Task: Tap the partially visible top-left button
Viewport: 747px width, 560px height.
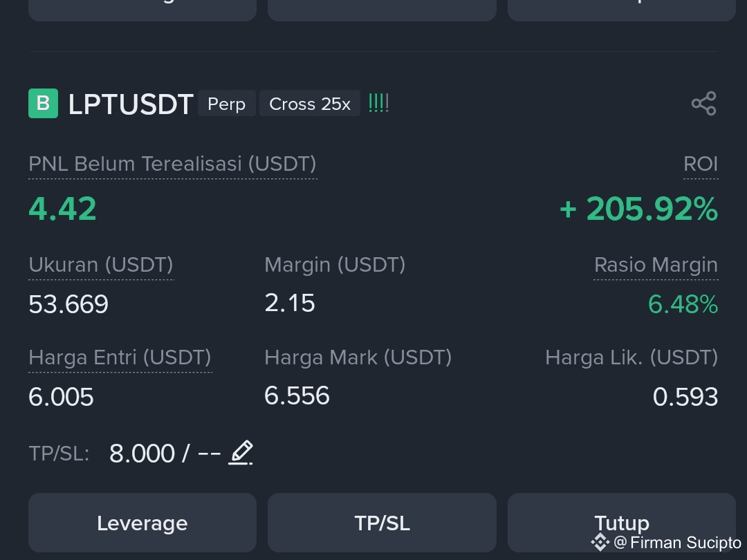Action: tap(142, 10)
